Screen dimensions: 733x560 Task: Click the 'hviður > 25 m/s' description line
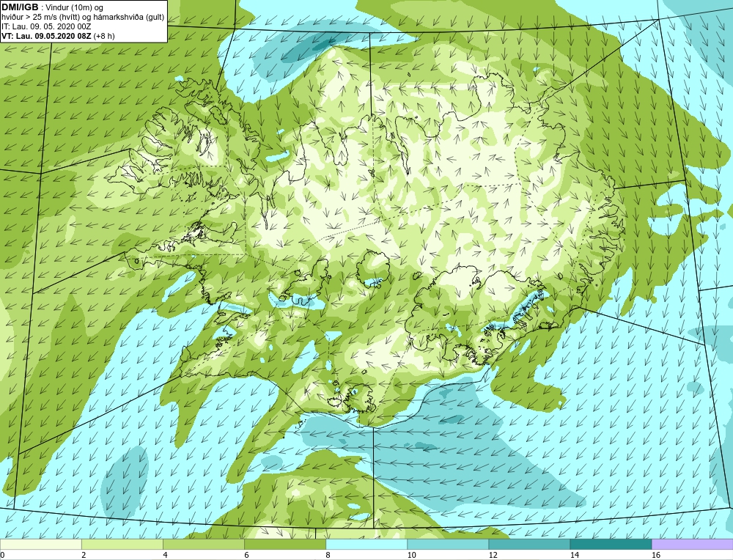[x=83, y=18]
